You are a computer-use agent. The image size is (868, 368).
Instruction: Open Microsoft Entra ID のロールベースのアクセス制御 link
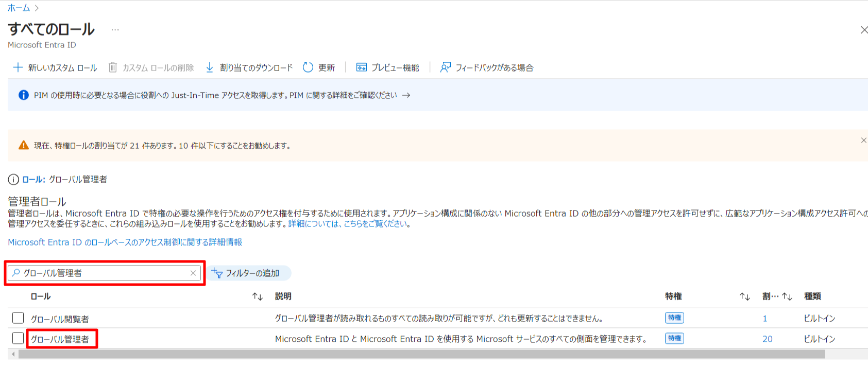[125, 242]
